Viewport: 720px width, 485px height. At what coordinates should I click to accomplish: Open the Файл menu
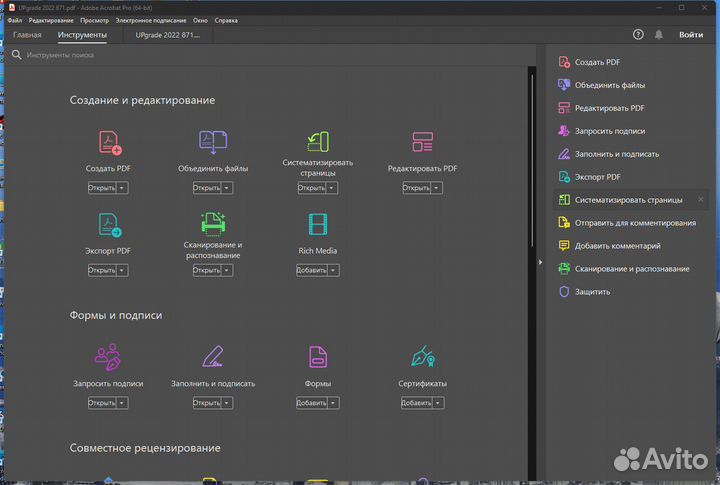(x=15, y=20)
